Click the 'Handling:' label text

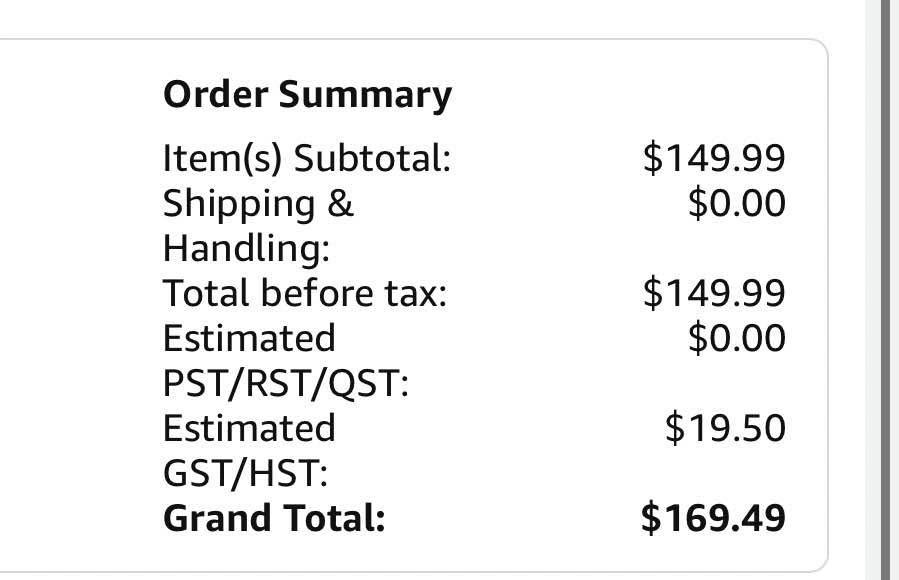(x=246, y=248)
